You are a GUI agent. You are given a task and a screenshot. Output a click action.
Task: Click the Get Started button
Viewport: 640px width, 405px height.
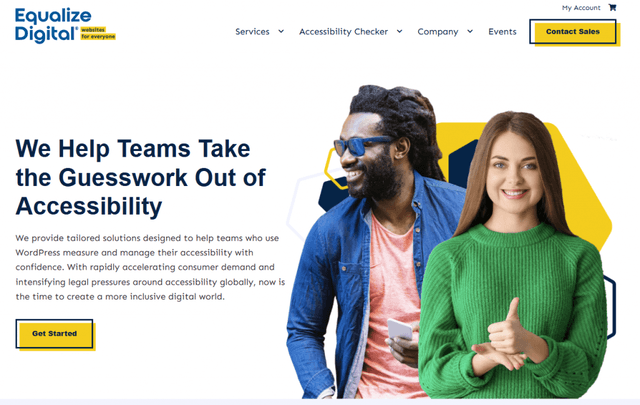54,334
